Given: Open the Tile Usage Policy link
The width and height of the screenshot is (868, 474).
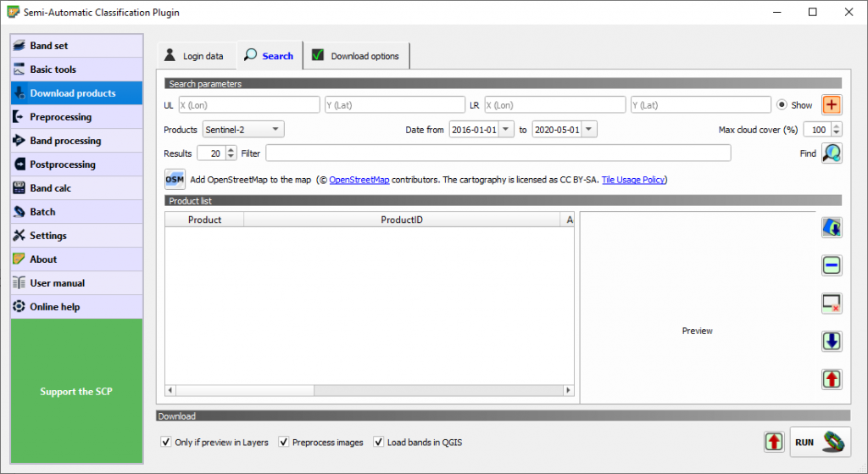Looking at the screenshot, I should point(632,180).
